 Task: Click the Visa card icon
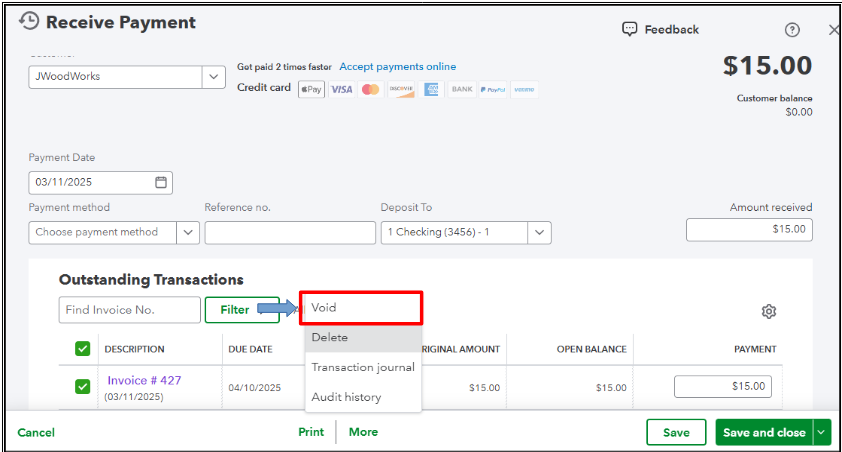pyautogui.click(x=341, y=90)
